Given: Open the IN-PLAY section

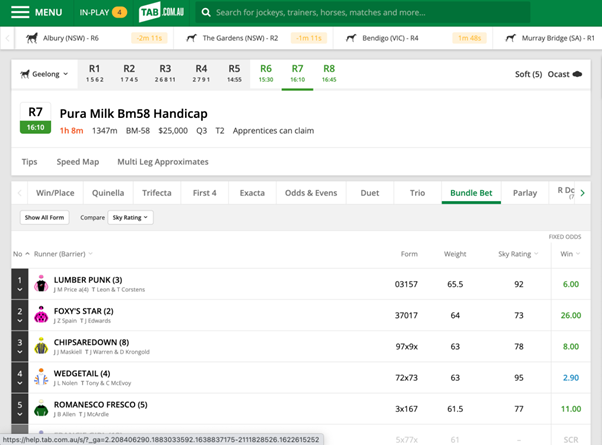Looking at the screenshot, I should (x=103, y=12).
